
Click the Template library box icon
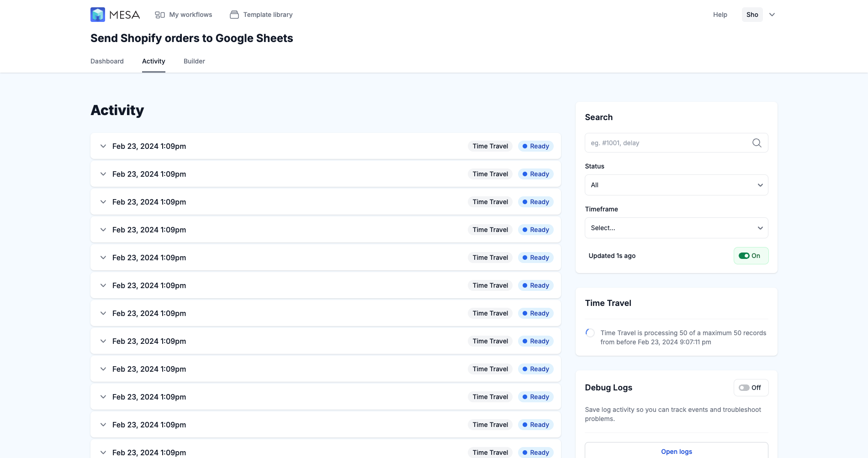234,15
